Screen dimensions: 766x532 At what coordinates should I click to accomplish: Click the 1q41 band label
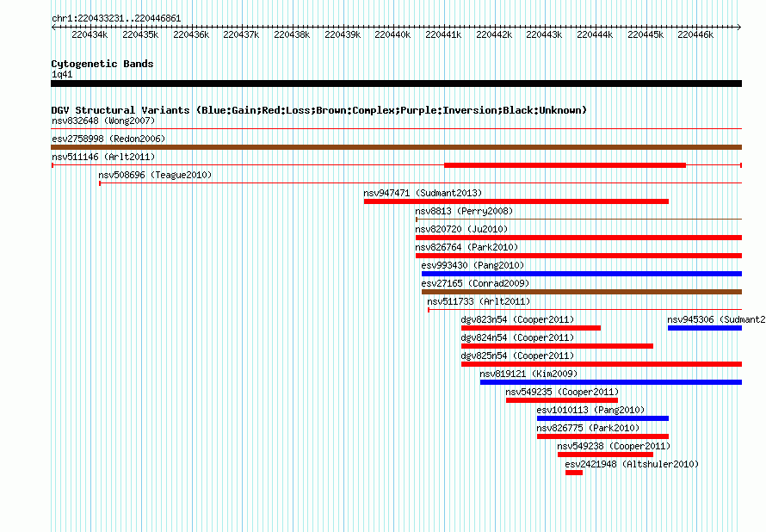click(62, 74)
